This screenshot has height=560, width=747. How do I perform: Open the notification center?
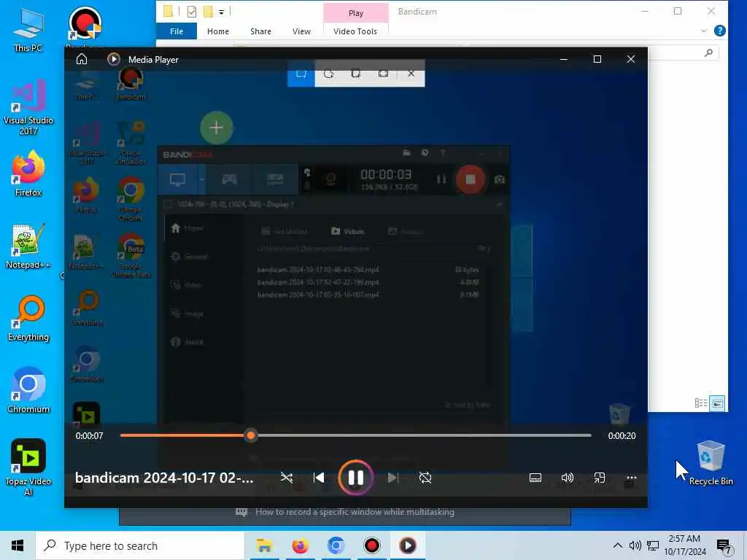[724, 546]
